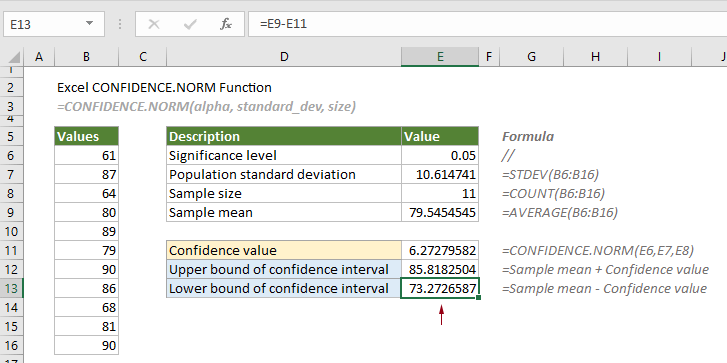This screenshot has height=363, width=727.
Task: Select the 10.614741 value cell
Action: coord(440,174)
